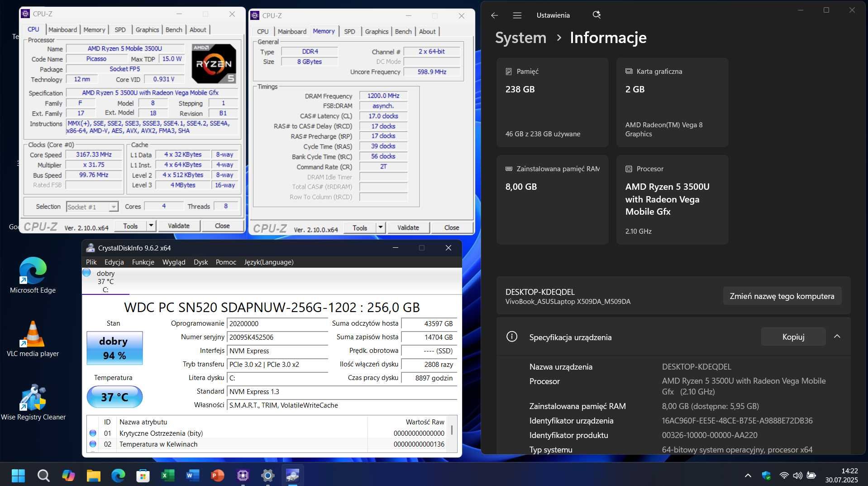The width and height of the screenshot is (868, 486).
Task: Open Microsoft Edge desktop shortcut
Action: pyautogui.click(x=33, y=275)
